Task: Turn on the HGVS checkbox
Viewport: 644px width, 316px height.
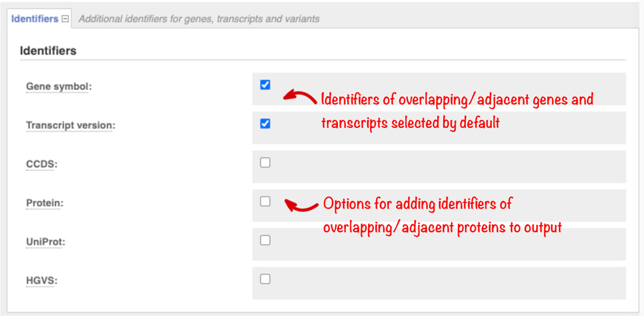Action: (265, 279)
